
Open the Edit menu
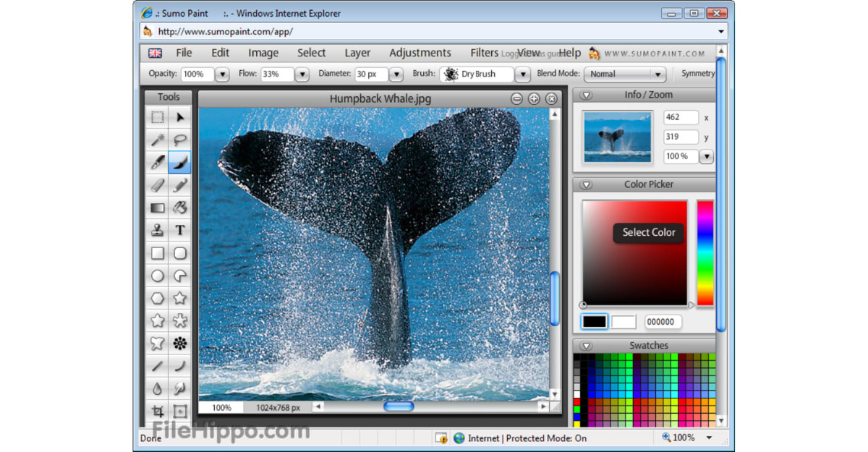[220, 53]
